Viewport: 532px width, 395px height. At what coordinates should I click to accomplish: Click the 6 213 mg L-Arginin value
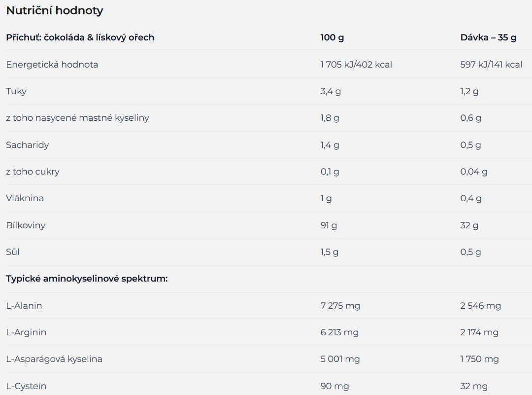(339, 332)
